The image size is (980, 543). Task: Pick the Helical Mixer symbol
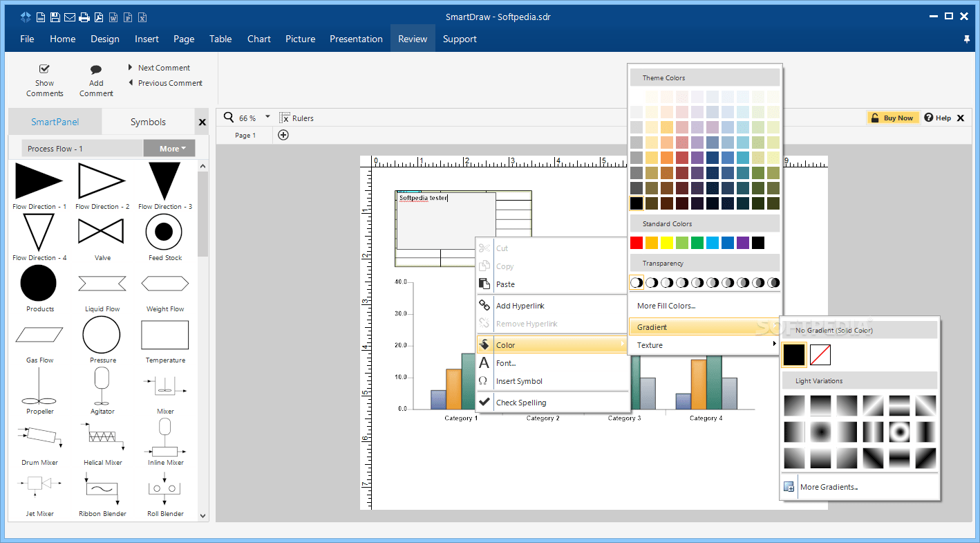click(102, 436)
